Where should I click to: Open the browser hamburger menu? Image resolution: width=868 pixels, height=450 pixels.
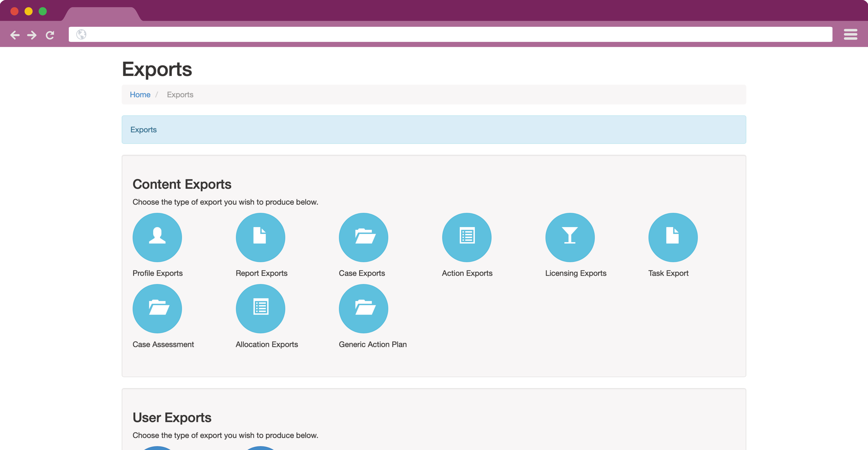pyautogui.click(x=850, y=34)
